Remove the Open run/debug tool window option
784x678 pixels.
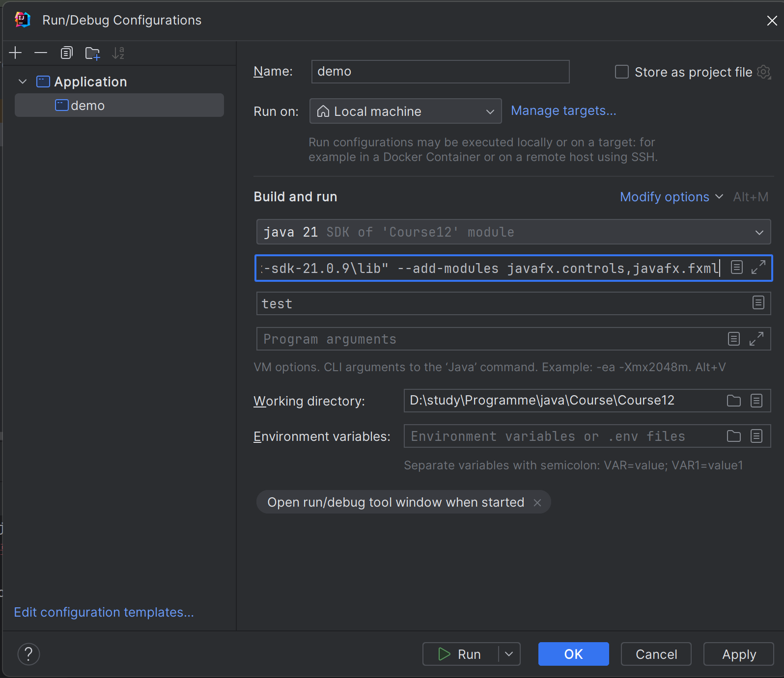pos(537,503)
